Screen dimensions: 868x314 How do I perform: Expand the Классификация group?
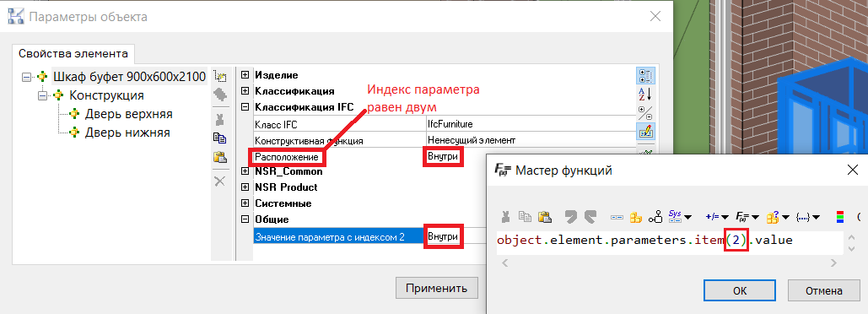[x=245, y=91]
